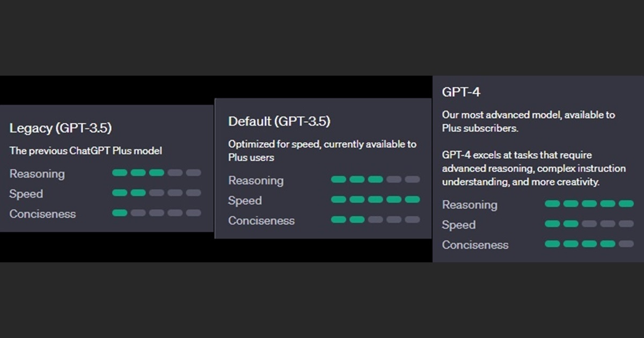Click the Speed label in the Default card

coord(245,201)
